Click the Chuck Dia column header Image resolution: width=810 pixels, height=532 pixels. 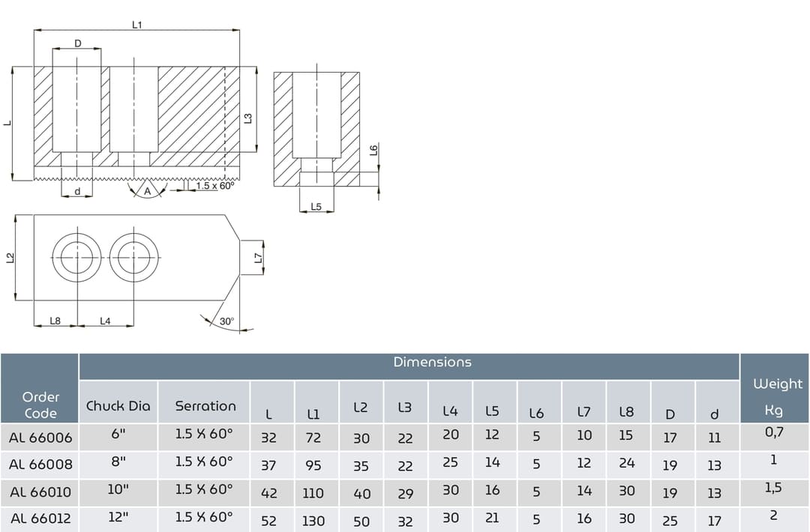118,406
